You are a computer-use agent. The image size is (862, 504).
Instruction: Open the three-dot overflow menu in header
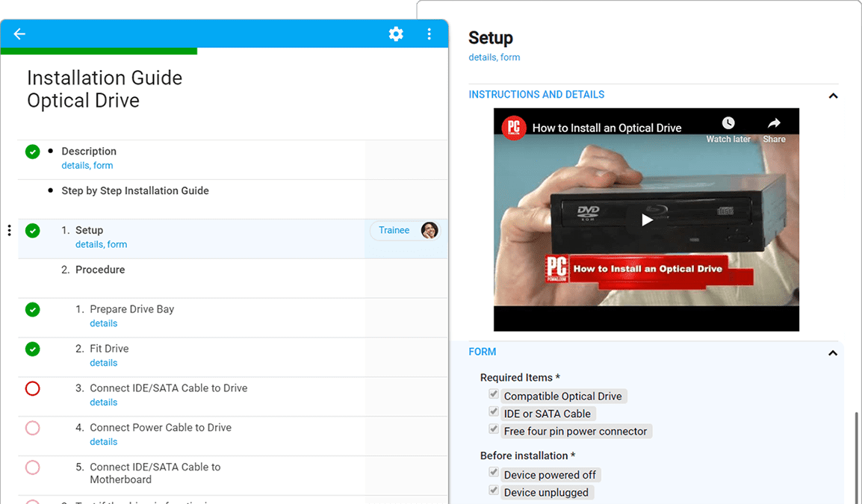click(429, 34)
